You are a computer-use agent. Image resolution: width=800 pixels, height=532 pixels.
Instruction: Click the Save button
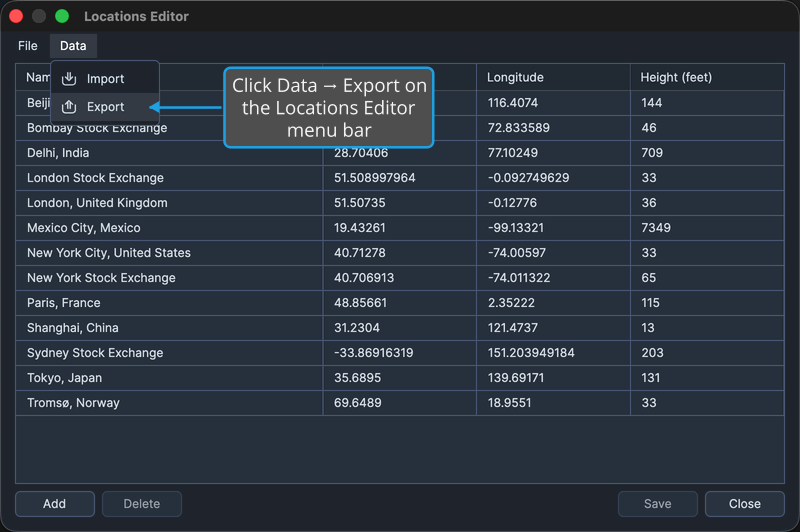(x=658, y=504)
